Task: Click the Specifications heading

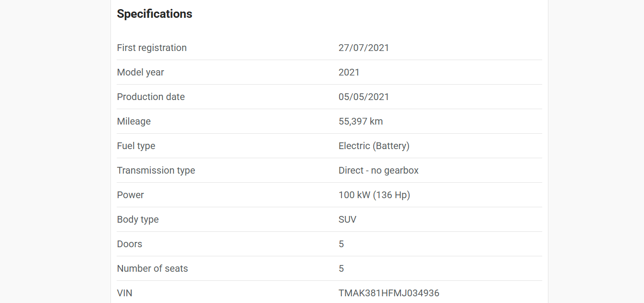Action: [x=155, y=14]
